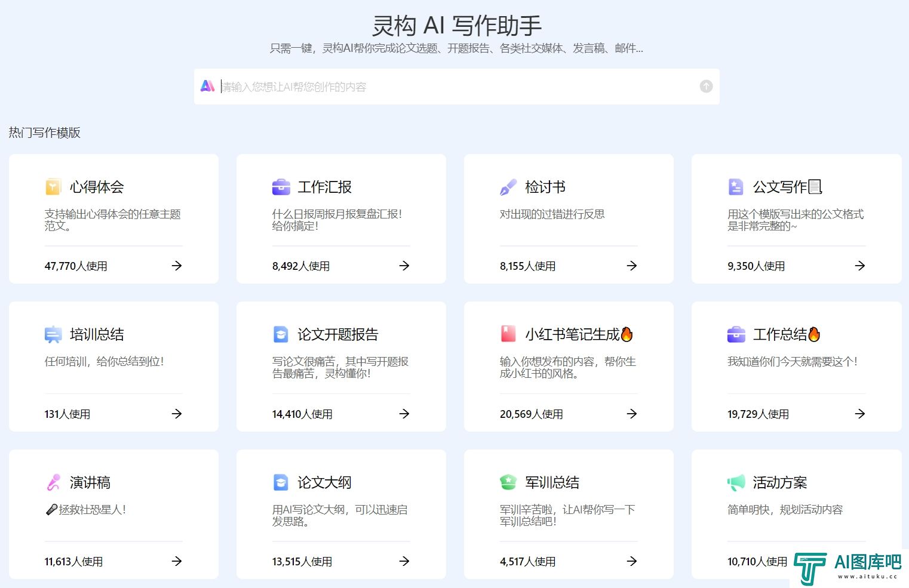Click the 14,410人使用 usage count
Screen dimensions: 909x588
pyautogui.click(x=302, y=414)
